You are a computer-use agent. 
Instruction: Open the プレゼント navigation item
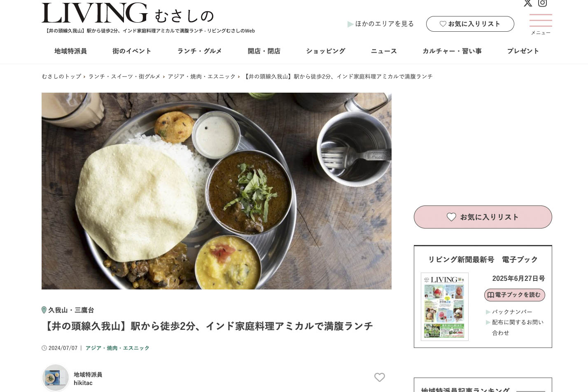pyautogui.click(x=523, y=51)
